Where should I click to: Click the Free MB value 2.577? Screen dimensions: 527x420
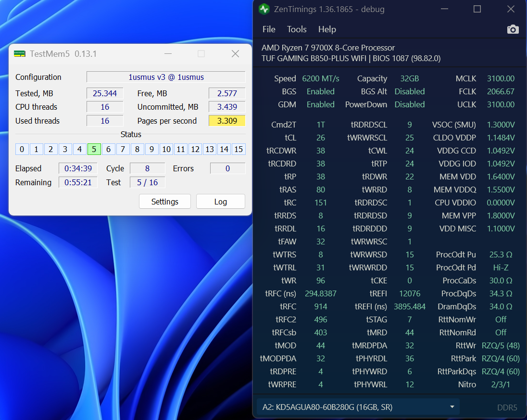click(227, 93)
